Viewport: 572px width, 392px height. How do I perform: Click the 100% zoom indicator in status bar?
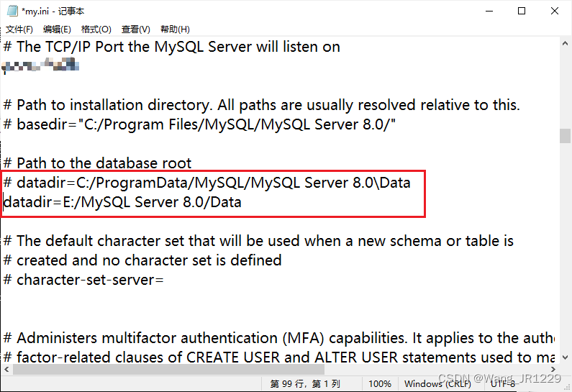pos(380,384)
